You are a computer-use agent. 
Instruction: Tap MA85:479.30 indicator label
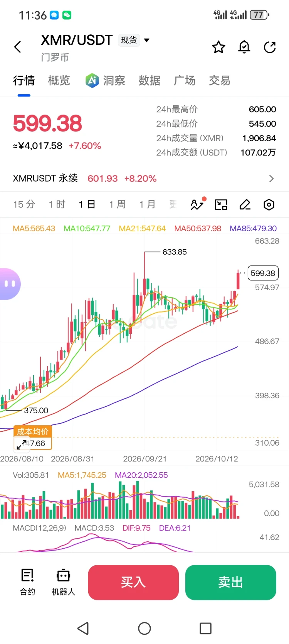click(253, 228)
